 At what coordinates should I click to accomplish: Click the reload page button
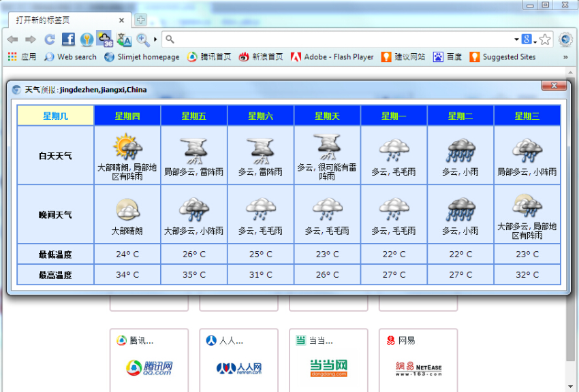point(50,39)
